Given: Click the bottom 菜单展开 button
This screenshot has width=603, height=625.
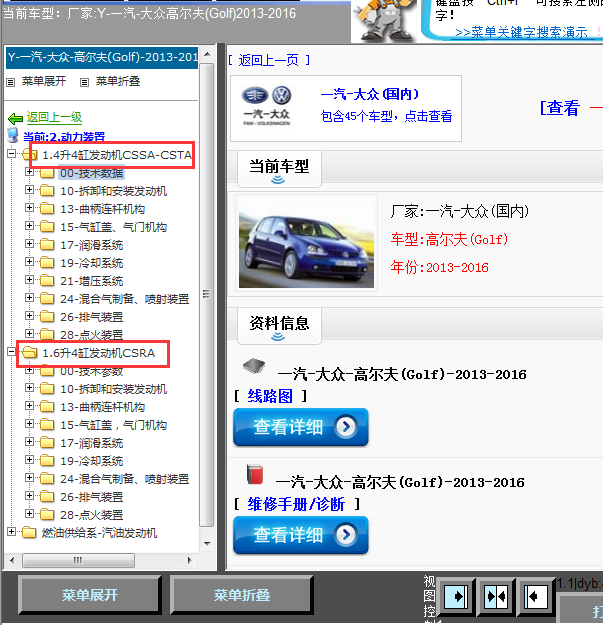Looking at the screenshot, I should 90,595.
